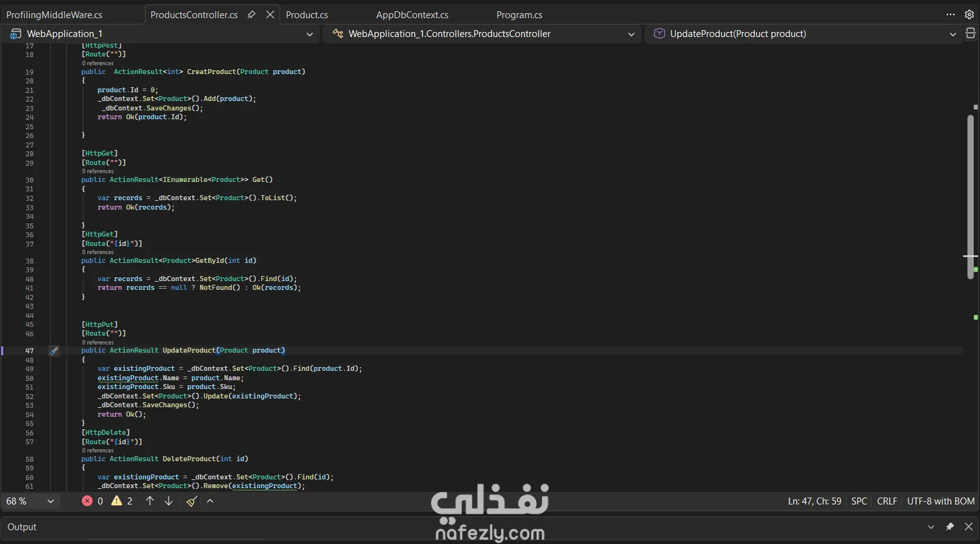Click the caret position marker in the scrollbar
980x544 pixels.
tap(971, 256)
